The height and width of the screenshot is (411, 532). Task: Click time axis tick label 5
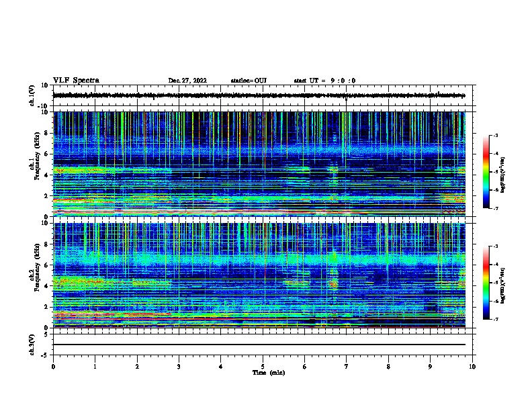click(263, 367)
